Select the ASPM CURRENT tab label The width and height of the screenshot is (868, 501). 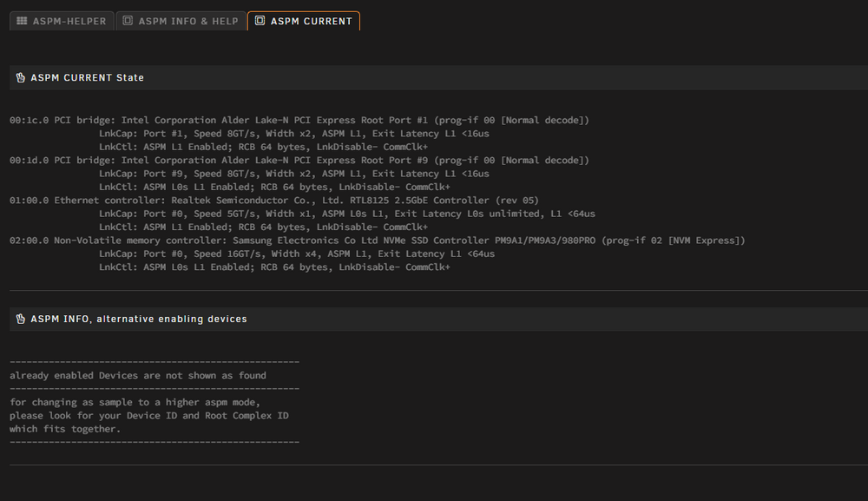(x=311, y=21)
